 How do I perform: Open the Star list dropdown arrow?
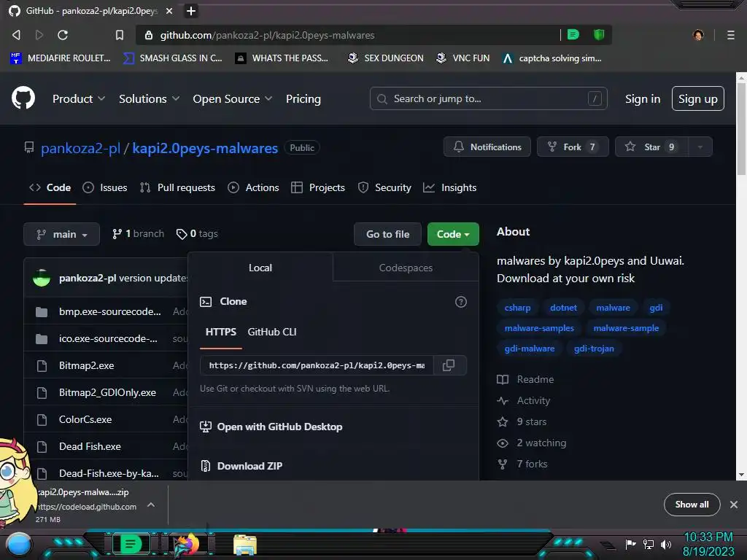[700, 147]
